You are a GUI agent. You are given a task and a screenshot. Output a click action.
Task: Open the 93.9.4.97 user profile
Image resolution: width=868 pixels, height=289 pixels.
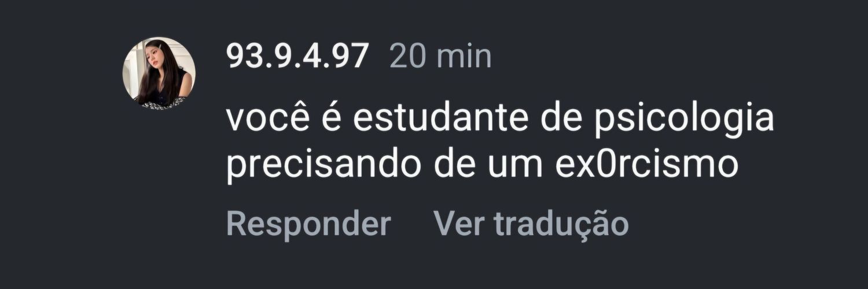pos(297,57)
